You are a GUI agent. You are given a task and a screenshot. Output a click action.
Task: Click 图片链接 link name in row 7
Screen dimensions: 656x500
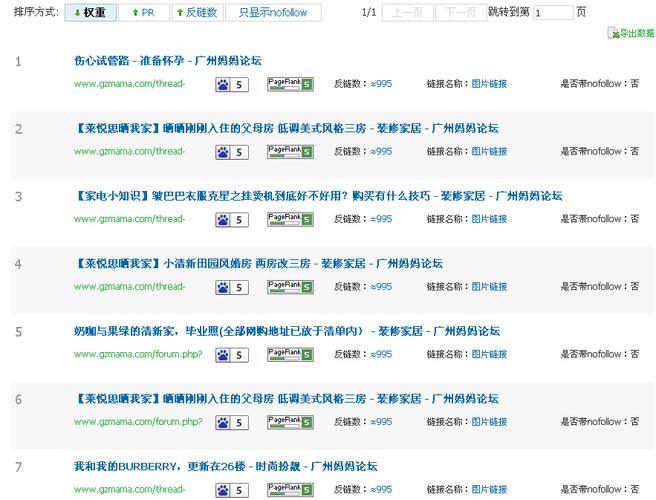(489, 490)
